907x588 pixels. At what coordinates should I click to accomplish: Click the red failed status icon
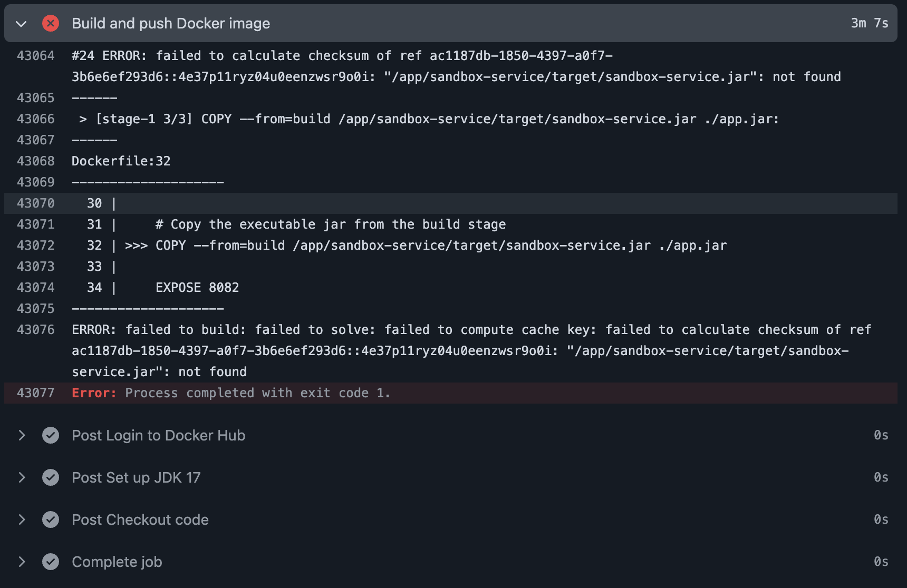click(51, 23)
